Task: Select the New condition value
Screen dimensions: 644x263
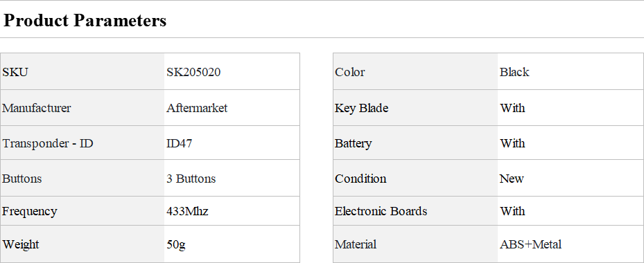Action: point(512,179)
